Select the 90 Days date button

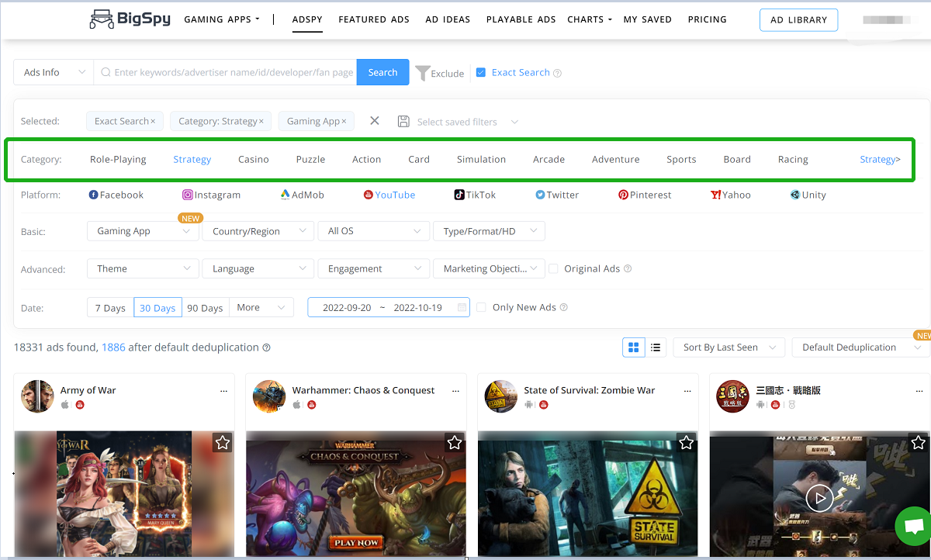(x=205, y=308)
